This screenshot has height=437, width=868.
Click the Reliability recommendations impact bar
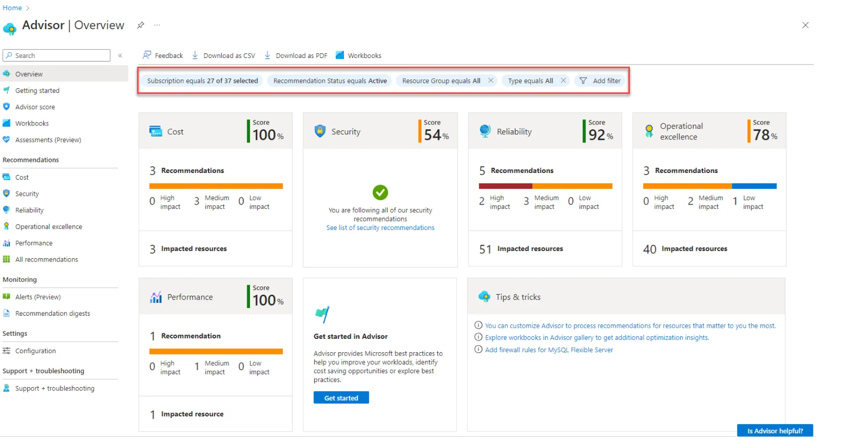(x=545, y=186)
